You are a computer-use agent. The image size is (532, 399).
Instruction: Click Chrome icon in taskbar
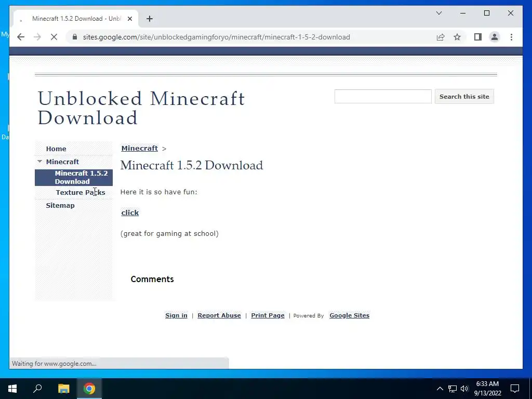click(x=89, y=389)
